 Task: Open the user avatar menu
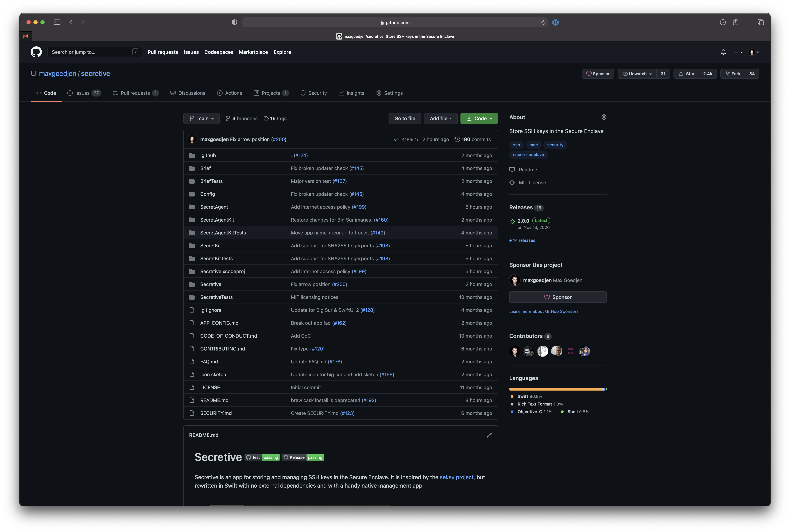pos(754,52)
